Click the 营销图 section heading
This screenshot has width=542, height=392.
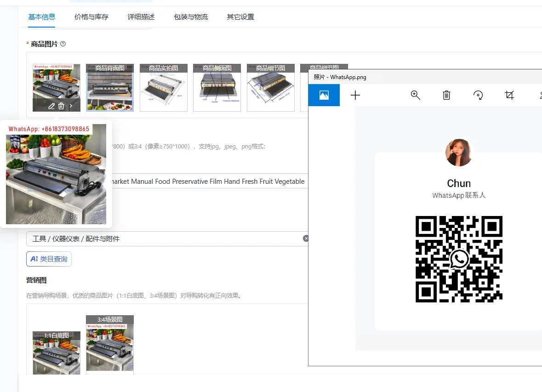tap(36, 280)
